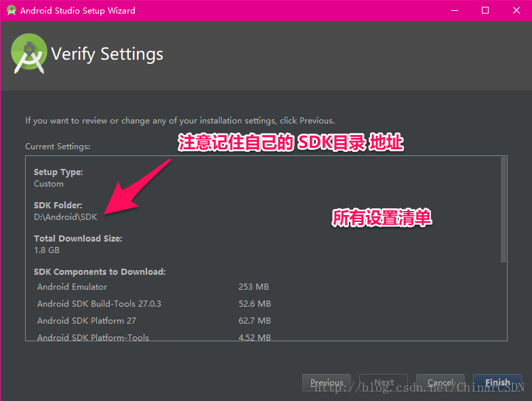Click the 1.8 GB download size value

pyautogui.click(x=47, y=250)
